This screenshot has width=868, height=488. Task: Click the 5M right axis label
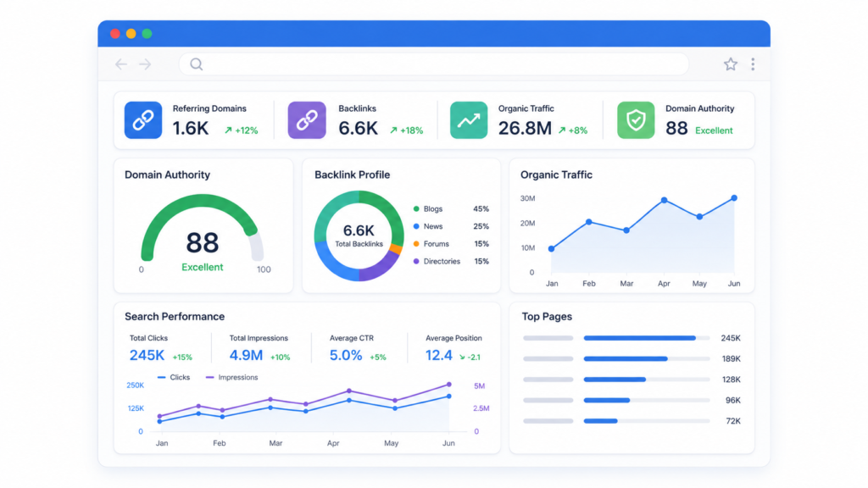coord(480,386)
